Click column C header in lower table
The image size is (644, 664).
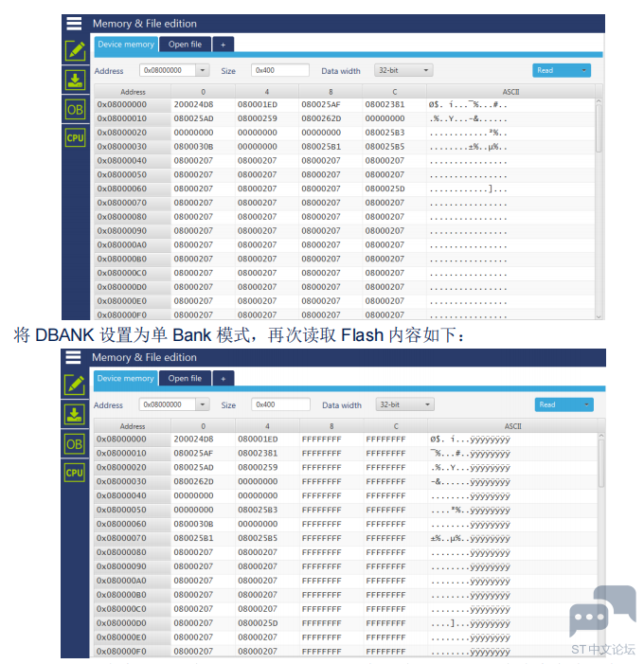point(396,426)
